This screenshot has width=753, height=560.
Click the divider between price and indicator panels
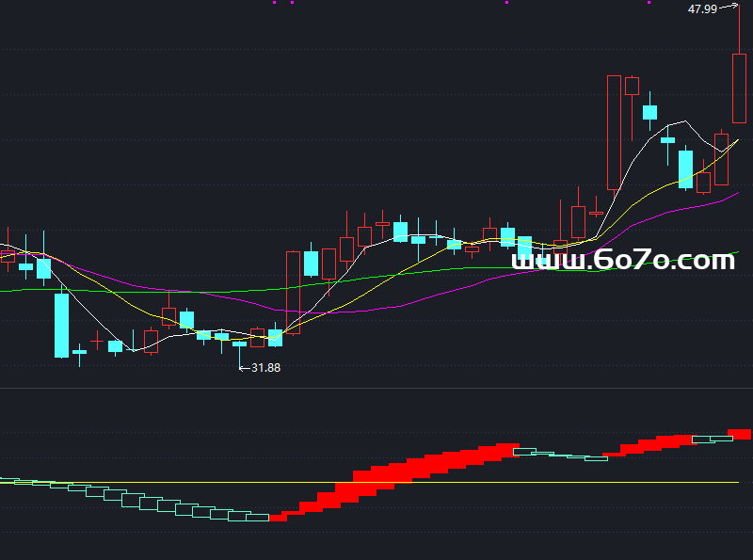click(x=376, y=387)
